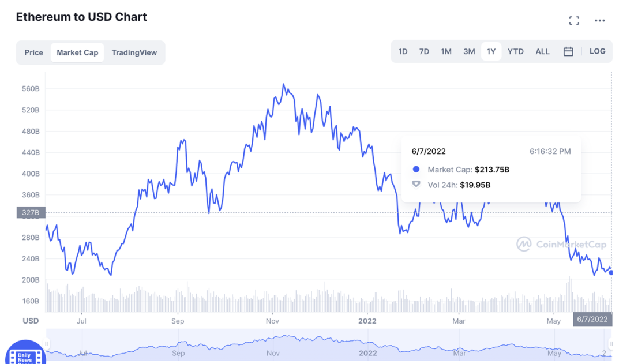The height and width of the screenshot is (364, 623).
Task: Switch to the YTD range
Action: point(515,52)
